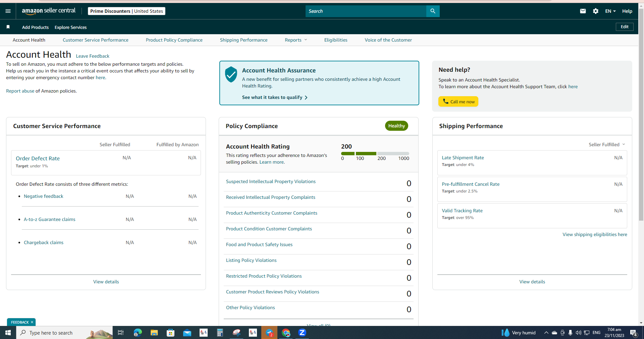644x339 pixels.
Task: Open the network tray icon
Action: click(587, 333)
